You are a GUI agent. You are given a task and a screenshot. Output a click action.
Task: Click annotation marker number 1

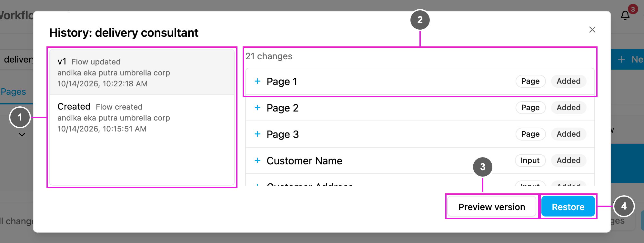point(20,117)
